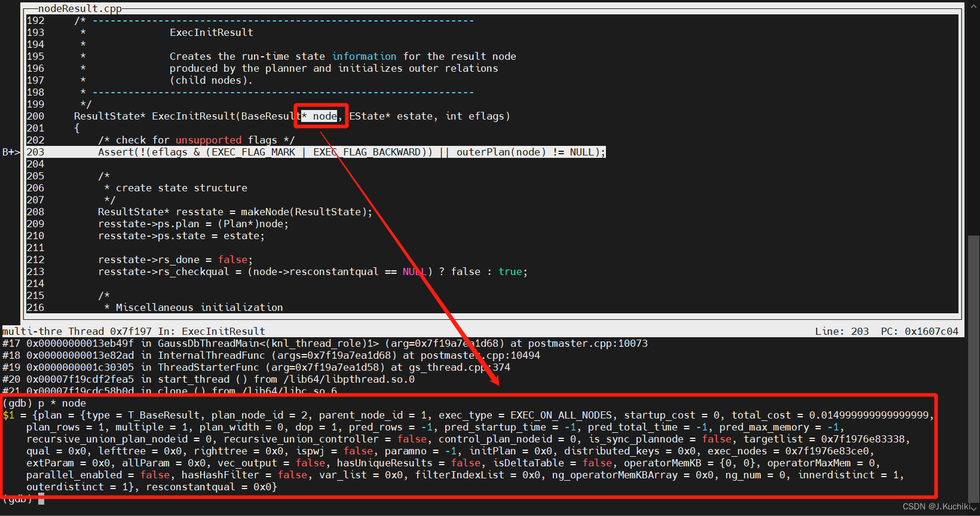Click stack frame #19 ThreadStarterFunc
This screenshot has width=980, height=516.
pos(256,367)
